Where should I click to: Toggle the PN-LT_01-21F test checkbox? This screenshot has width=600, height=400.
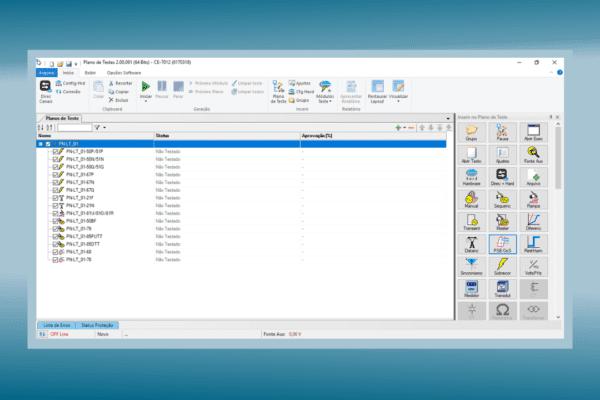click(x=55, y=197)
